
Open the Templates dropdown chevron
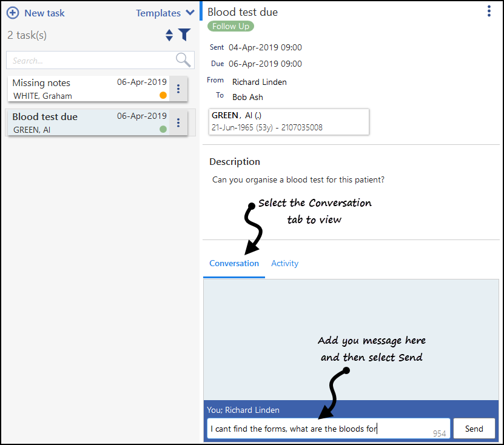190,13
